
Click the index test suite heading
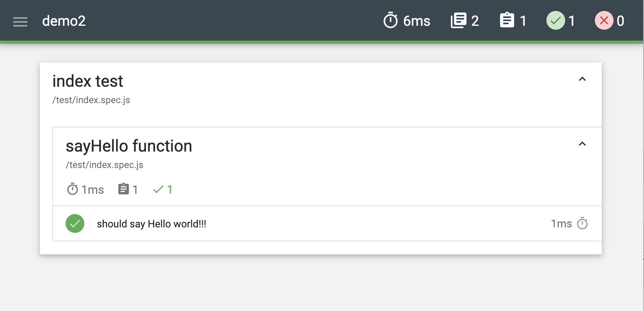pyautogui.click(x=88, y=81)
